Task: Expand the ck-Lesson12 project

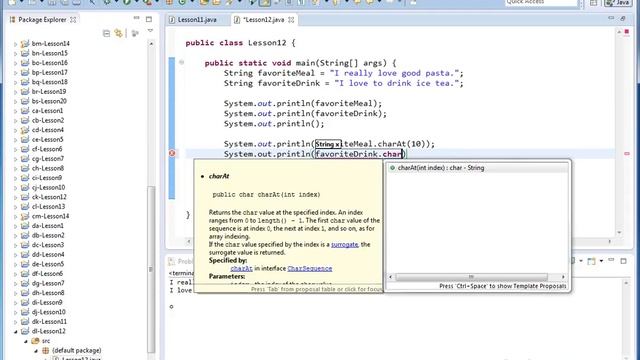Action: click(x=16, y=197)
